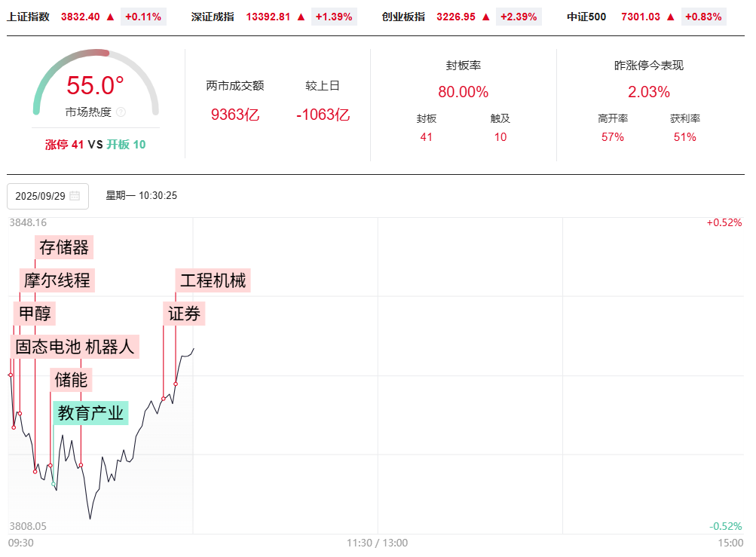756x557 pixels.
Task: Click the up triangle beside 创业板指 value
Action: 485,17
